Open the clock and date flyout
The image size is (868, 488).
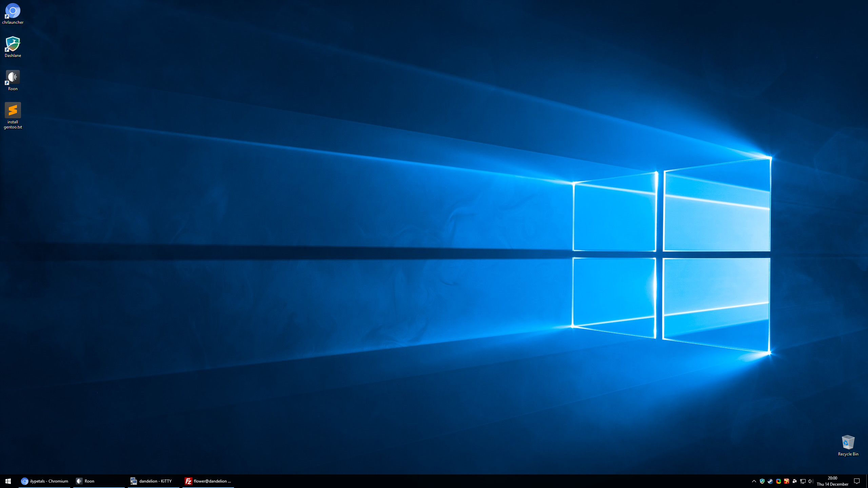click(832, 481)
